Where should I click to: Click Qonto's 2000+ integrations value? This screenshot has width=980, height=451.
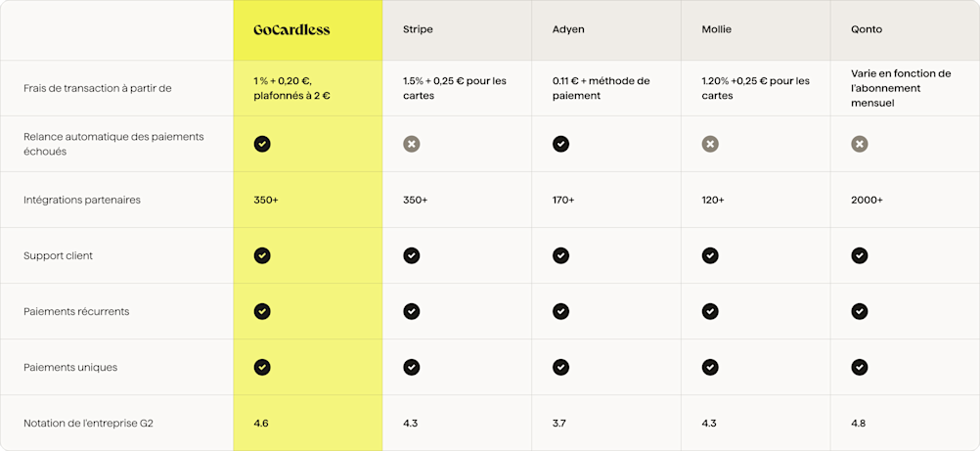(x=867, y=200)
